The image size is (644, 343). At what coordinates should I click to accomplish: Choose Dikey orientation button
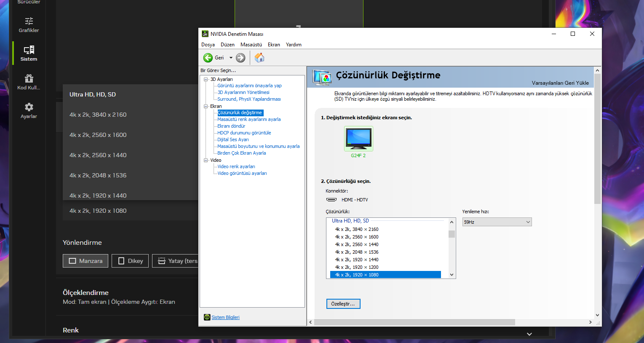coord(130,261)
